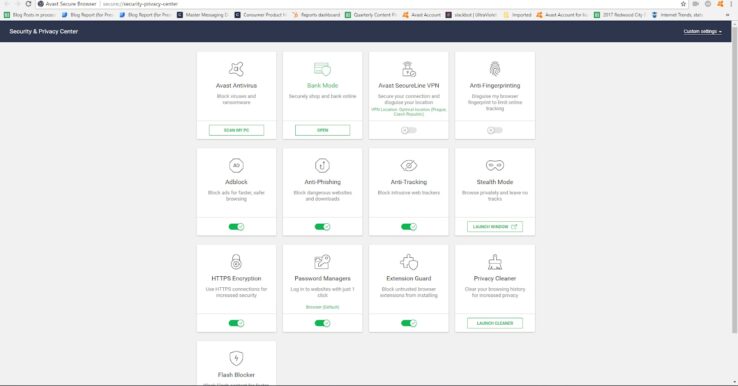Turn off the Anti-Phishing toggle
Image resolution: width=738 pixels, height=386 pixels.
point(322,227)
